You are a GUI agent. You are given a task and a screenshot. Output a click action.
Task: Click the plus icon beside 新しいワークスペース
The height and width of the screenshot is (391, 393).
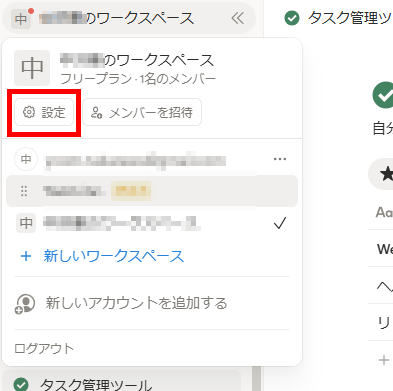click(26, 256)
